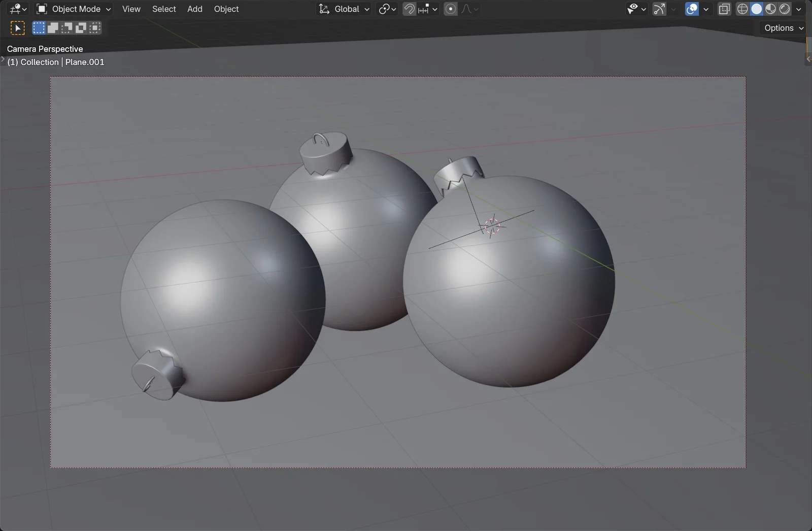Select the Subtract box select mode icon
The height and width of the screenshot is (531, 812).
coord(66,27)
